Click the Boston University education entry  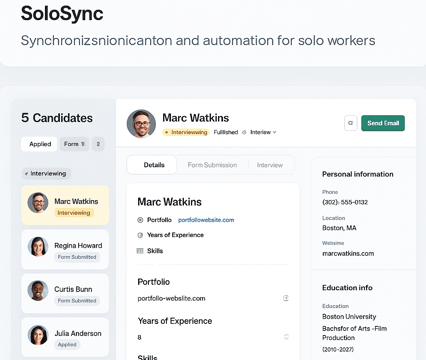[x=349, y=317]
